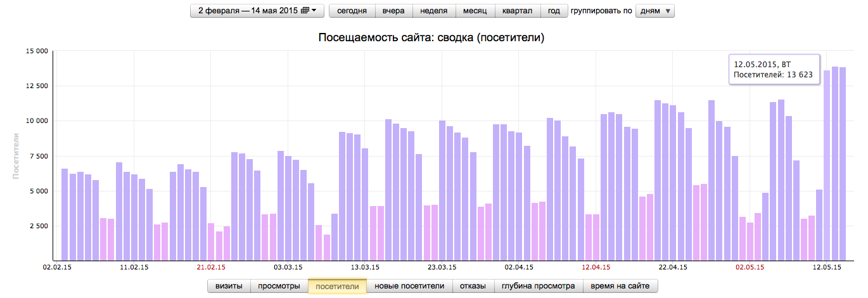Open the время на сайте tab
This screenshot has height=298, width=868.
620,286
